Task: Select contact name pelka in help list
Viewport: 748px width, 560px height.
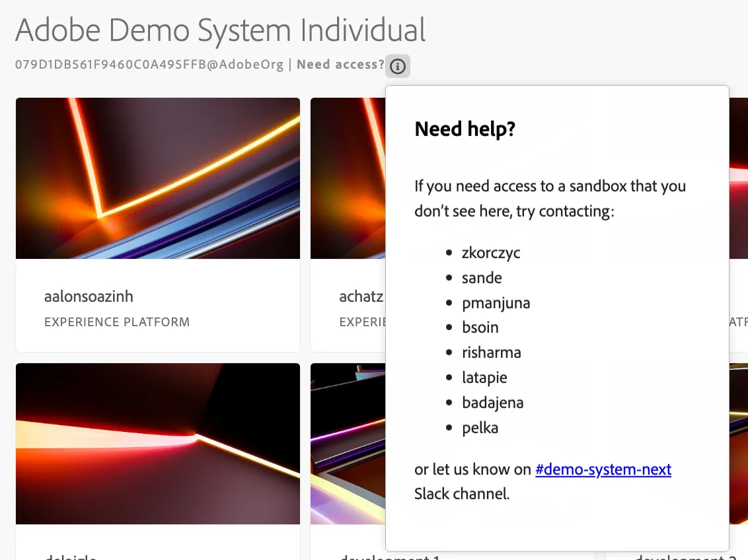Action: [480, 428]
